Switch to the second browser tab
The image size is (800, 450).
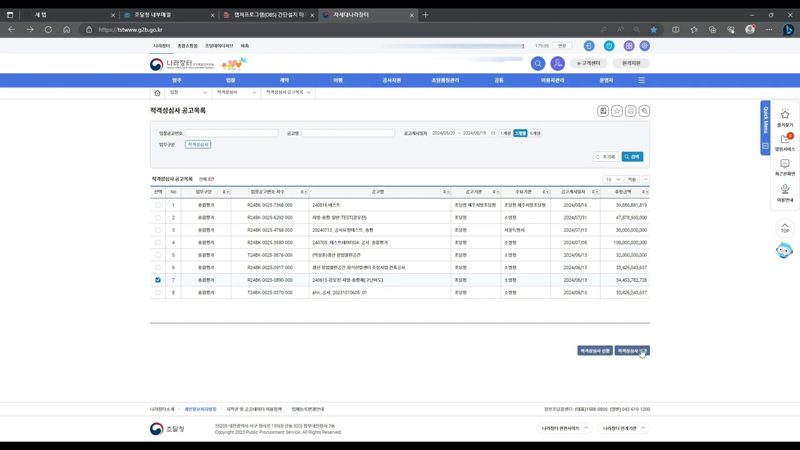click(168, 15)
